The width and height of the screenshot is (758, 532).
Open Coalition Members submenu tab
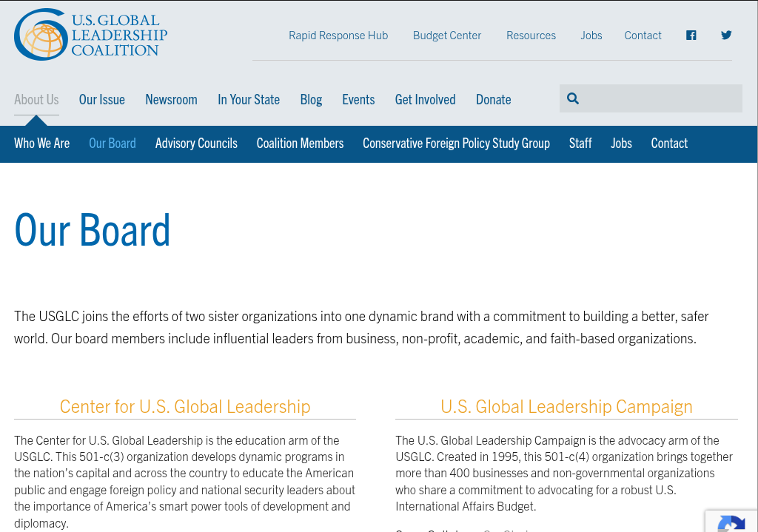point(301,144)
